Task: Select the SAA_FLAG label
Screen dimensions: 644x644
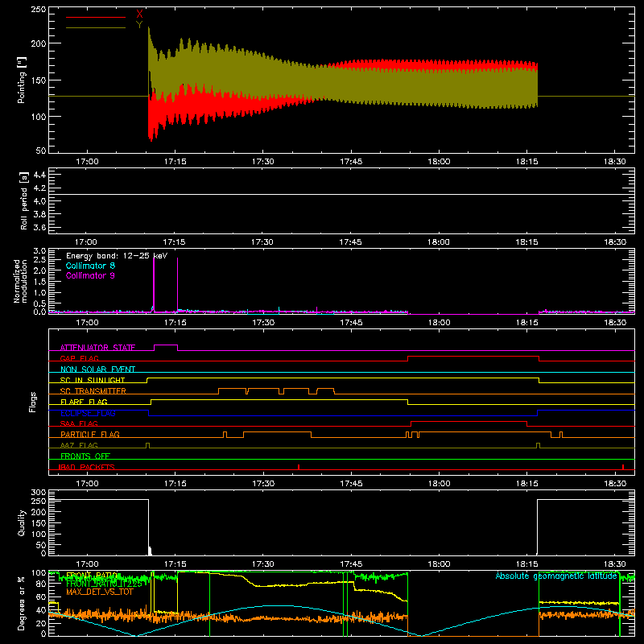Action: tap(79, 423)
